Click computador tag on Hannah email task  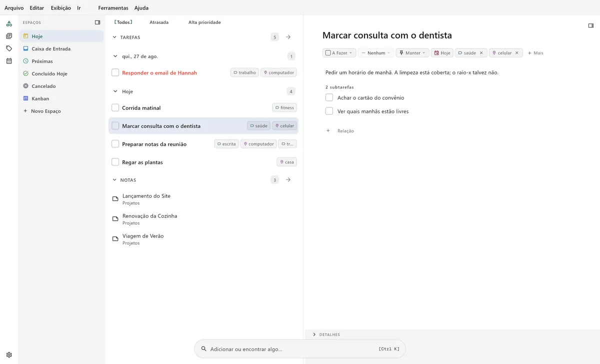coord(278,73)
